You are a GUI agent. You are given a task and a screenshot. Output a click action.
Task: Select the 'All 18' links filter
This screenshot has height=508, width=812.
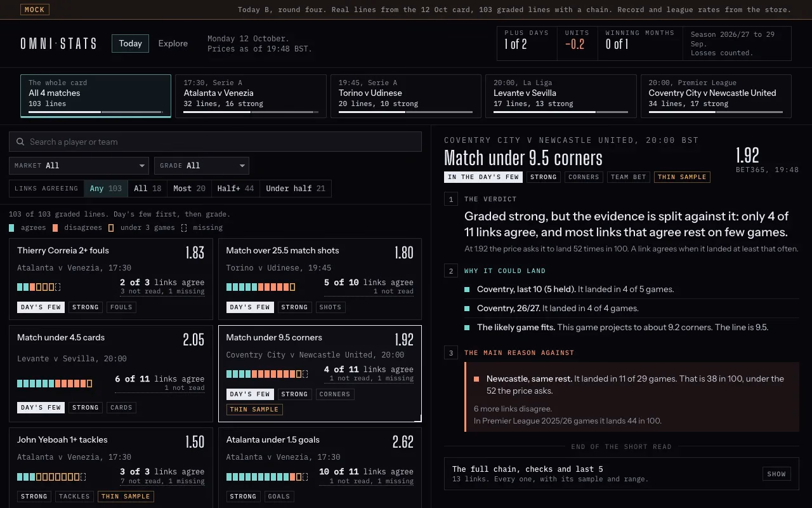point(147,189)
